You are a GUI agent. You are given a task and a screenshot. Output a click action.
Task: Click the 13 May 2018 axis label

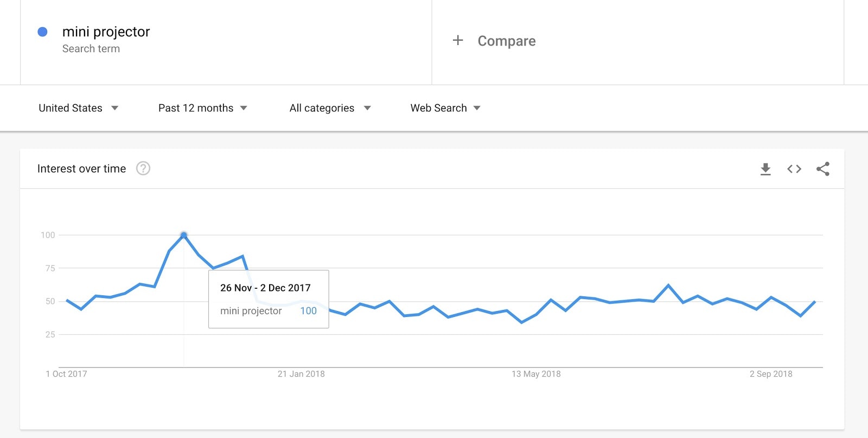coord(536,374)
